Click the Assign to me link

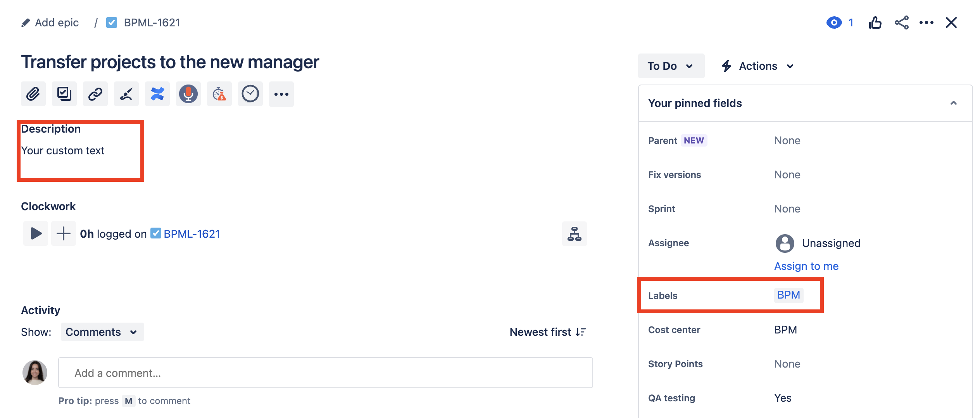click(x=806, y=266)
